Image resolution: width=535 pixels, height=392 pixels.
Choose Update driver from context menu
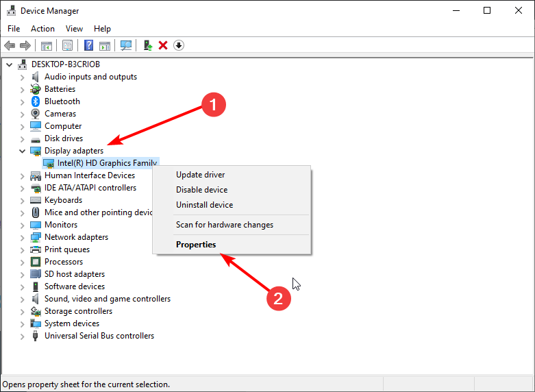tap(232, 175)
